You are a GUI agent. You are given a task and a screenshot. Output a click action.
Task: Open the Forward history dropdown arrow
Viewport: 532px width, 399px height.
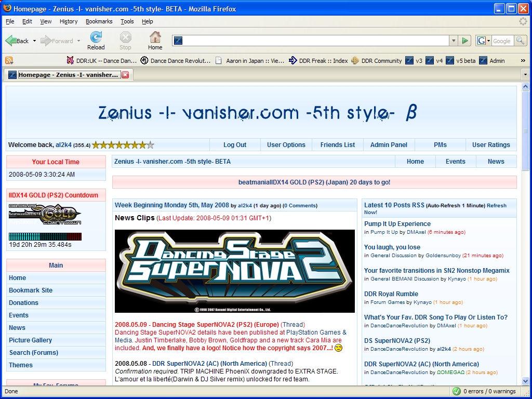click(79, 41)
